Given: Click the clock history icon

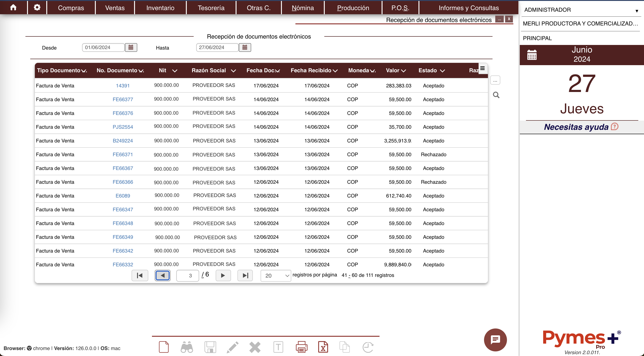Looking at the screenshot, I should (x=368, y=347).
